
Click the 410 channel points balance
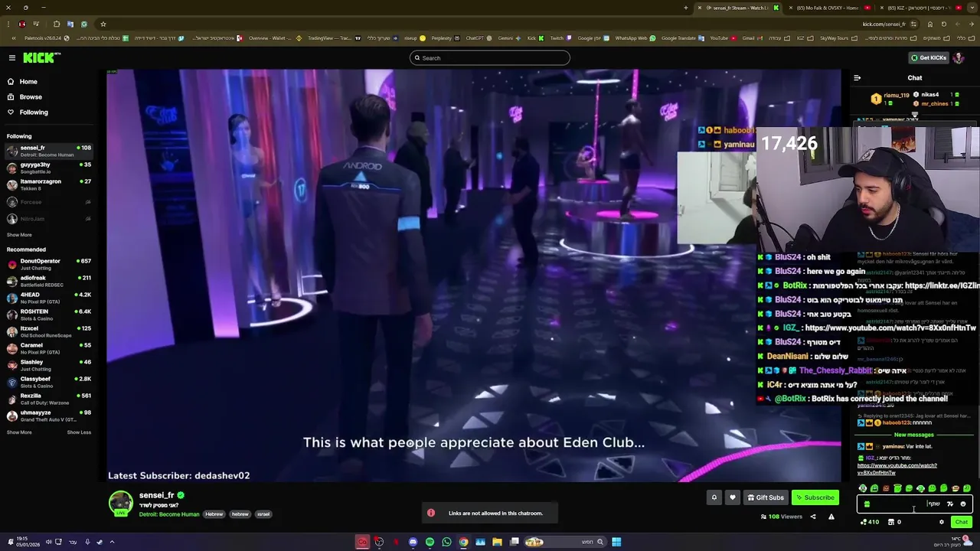(x=870, y=522)
